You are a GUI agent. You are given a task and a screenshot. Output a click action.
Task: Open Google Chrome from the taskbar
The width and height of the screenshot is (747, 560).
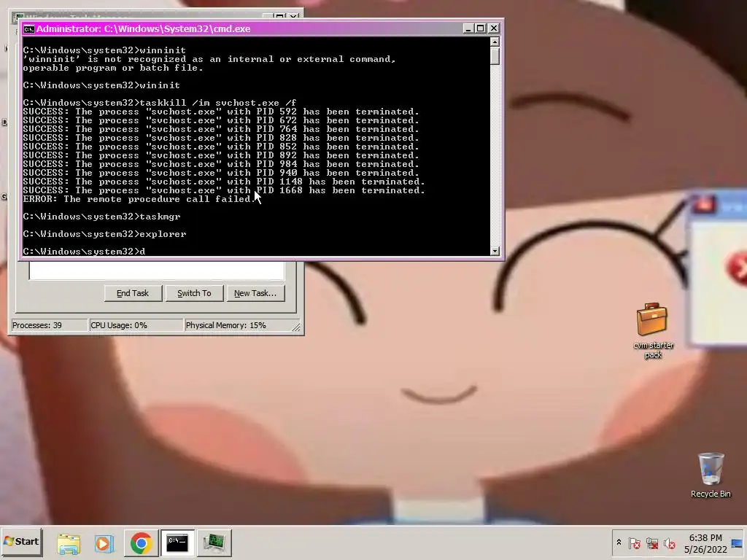point(141,542)
